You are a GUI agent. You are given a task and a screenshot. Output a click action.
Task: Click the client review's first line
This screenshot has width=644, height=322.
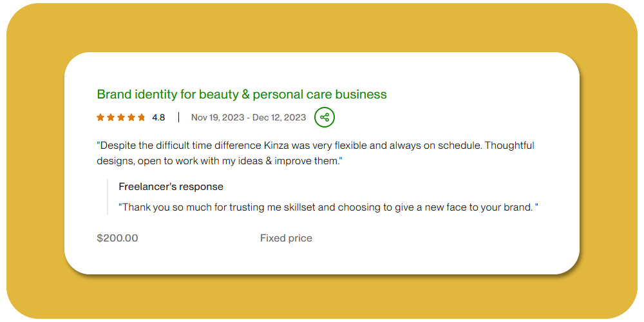click(x=316, y=146)
